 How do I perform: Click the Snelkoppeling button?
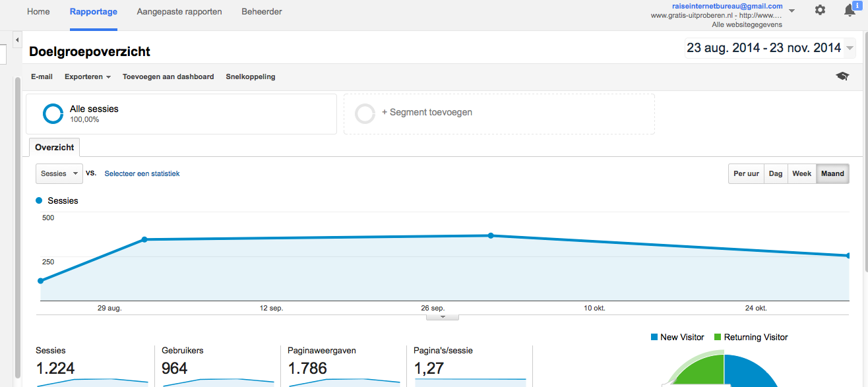click(x=251, y=76)
